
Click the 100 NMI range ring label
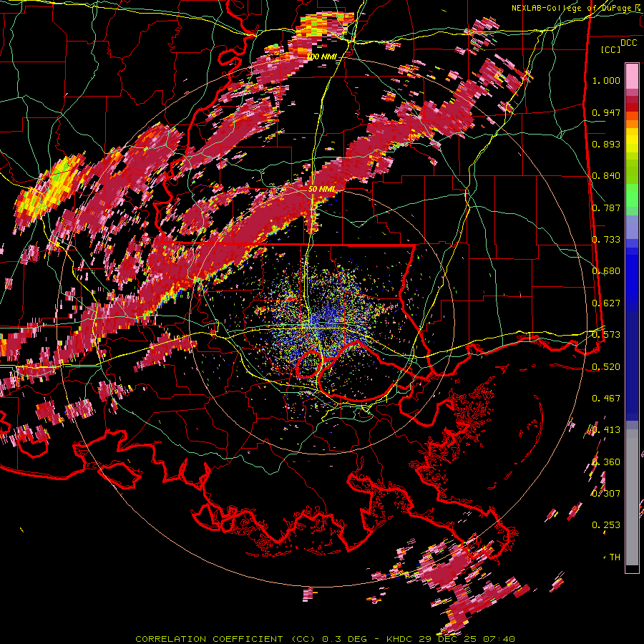pos(322,57)
